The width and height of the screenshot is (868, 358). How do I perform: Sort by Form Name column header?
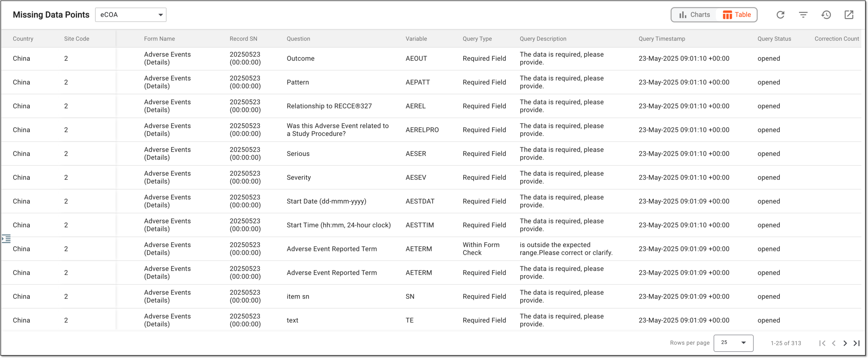click(159, 39)
